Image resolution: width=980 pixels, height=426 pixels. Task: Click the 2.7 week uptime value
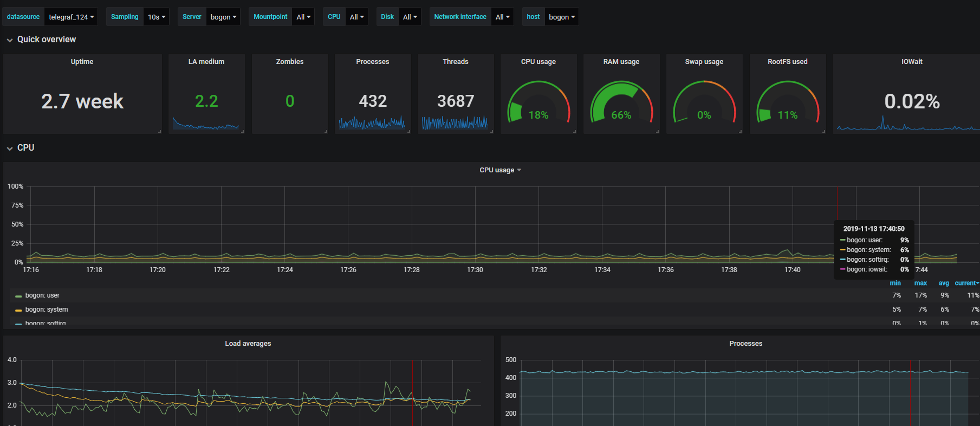pos(82,101)
